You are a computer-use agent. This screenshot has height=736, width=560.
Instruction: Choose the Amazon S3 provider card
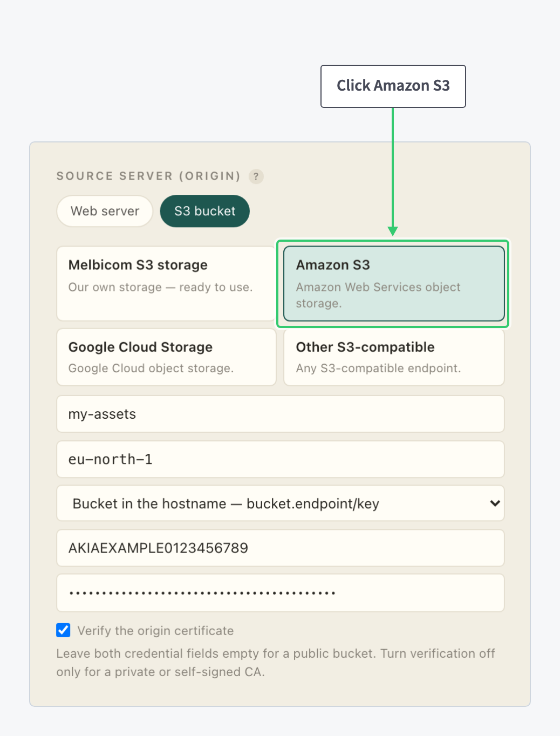coord(394,284)
